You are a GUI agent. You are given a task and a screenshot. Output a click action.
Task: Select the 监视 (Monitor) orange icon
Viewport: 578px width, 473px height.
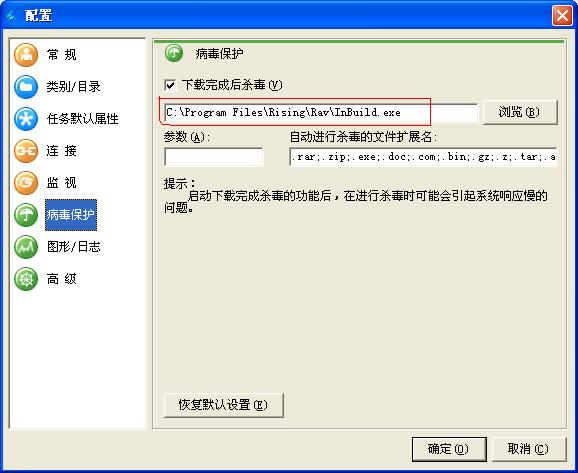pyautogui.click(x=26, y=183)
